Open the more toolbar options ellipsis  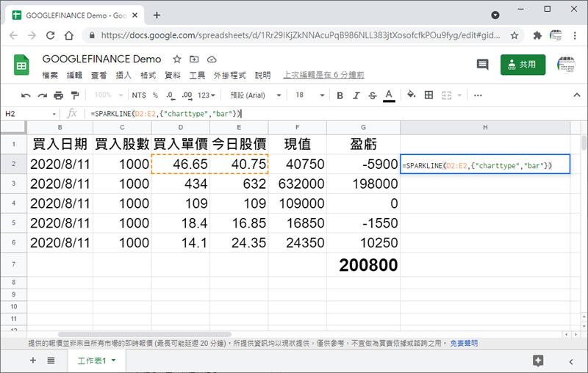click(478, 95)
